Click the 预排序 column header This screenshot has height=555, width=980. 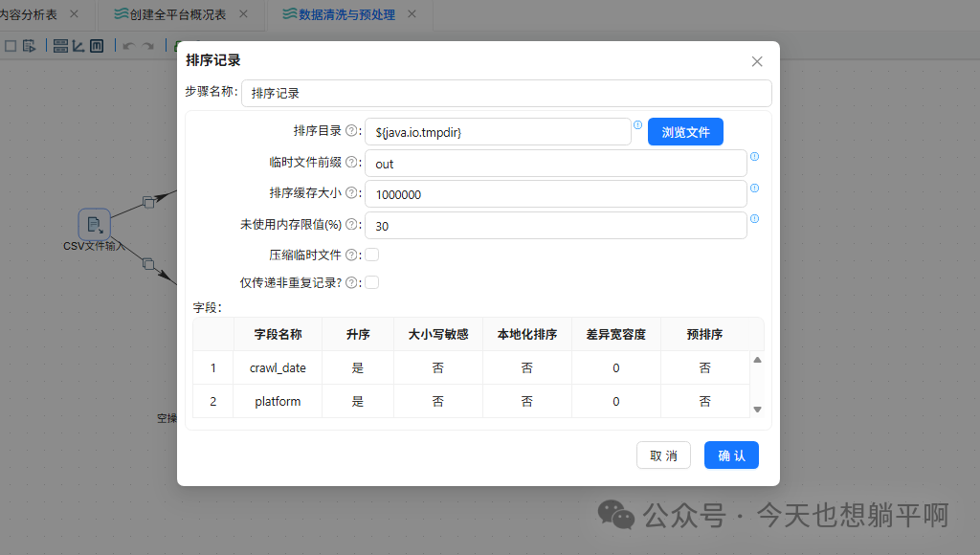pyautogui.click(x=705, y=334)
